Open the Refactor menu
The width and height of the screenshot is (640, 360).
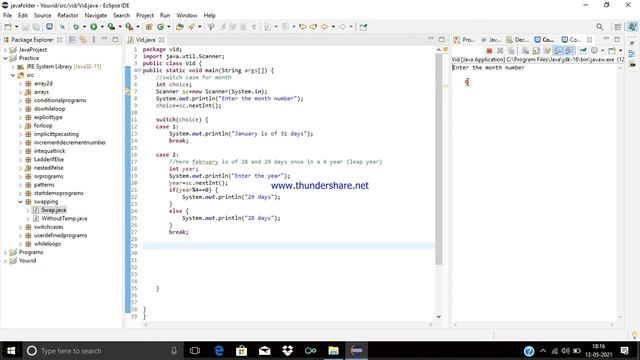(68, 16)
